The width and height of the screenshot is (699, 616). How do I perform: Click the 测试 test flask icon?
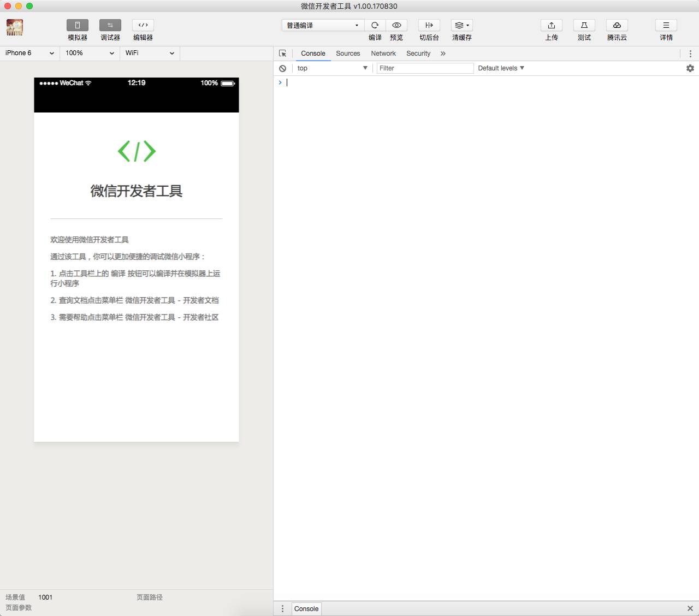[x=584, y=25]
